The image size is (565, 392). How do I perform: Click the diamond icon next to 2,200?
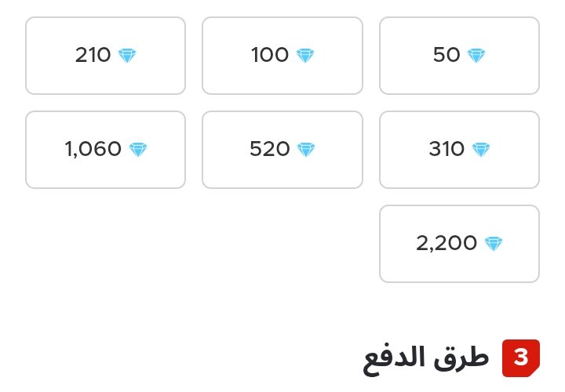pos(494,244)
